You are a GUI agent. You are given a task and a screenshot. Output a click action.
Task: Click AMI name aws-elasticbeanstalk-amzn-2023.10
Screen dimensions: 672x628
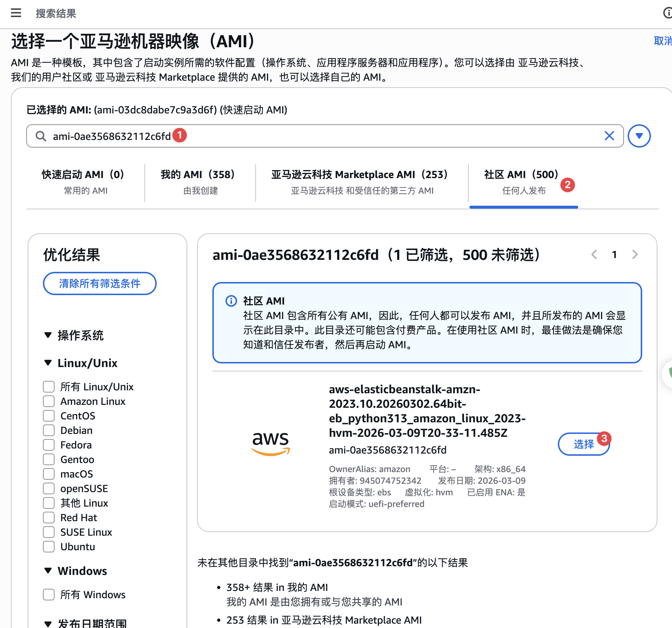[427, 411]
